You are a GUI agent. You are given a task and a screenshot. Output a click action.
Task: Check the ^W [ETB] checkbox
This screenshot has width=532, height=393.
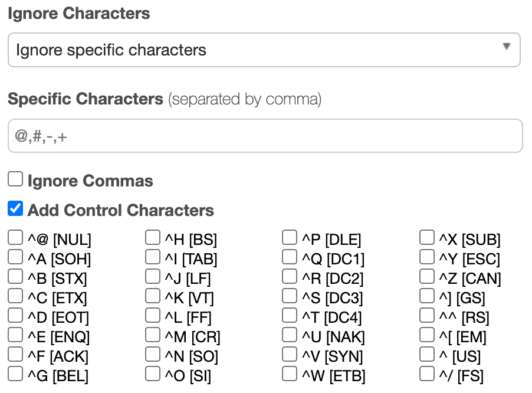(x=290, y=374)
